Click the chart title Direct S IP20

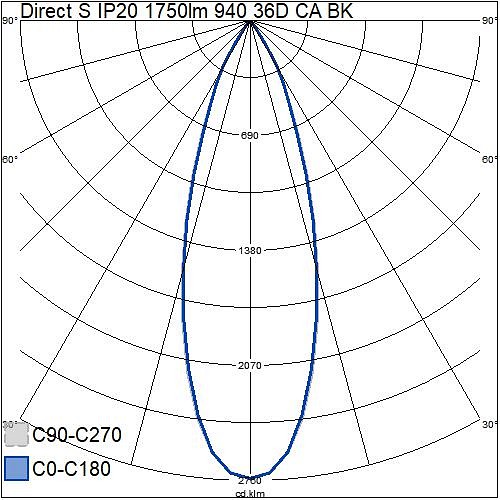(x=79, y=11)
